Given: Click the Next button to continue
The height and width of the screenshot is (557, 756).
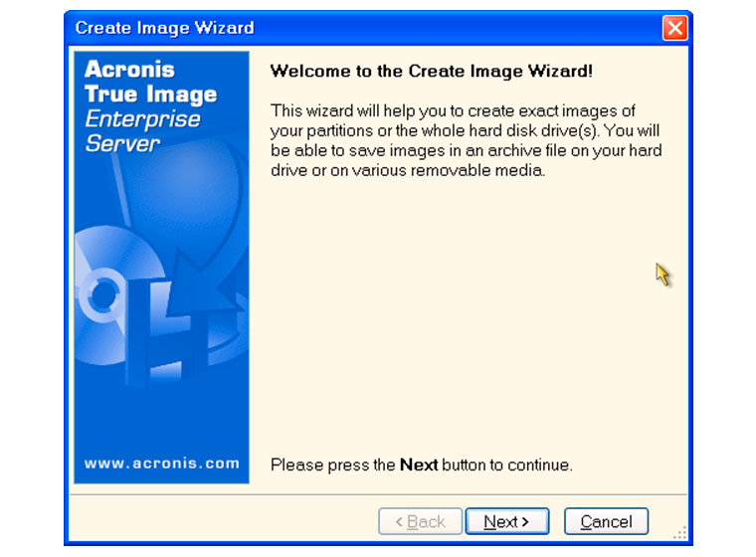Looking at the screenshot, I should coord(506,521).
